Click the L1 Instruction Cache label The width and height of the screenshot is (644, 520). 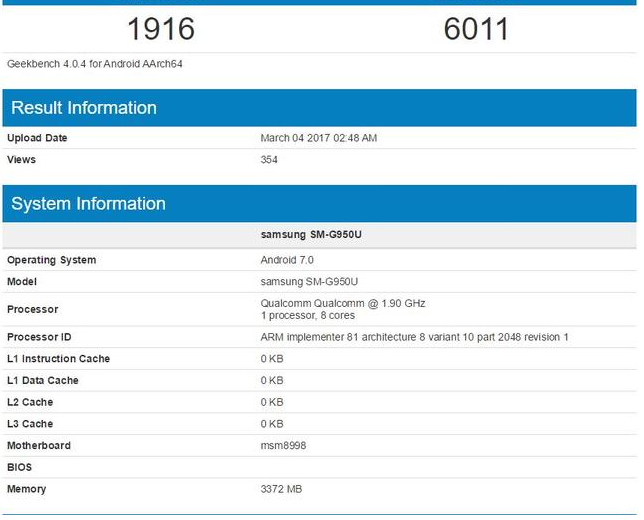click(x=58, y=359)
